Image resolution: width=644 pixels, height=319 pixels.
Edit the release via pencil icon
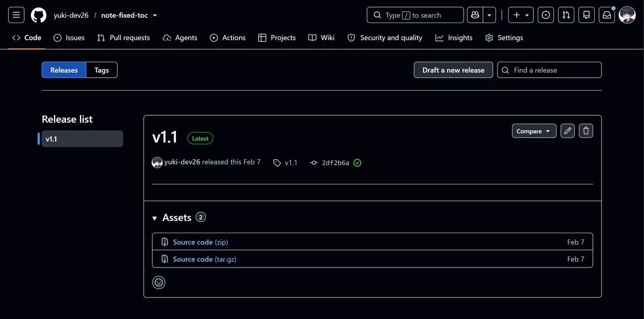(x=568, y=131)
